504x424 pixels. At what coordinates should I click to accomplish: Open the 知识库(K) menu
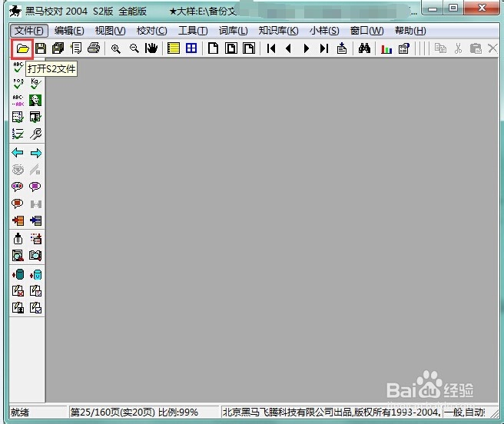(x=278, y=31)
